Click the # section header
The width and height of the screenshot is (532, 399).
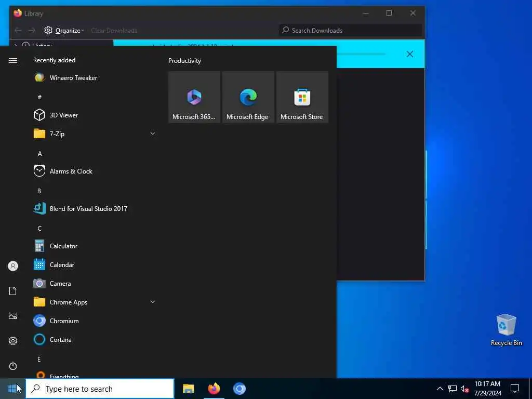click(39, 97)
